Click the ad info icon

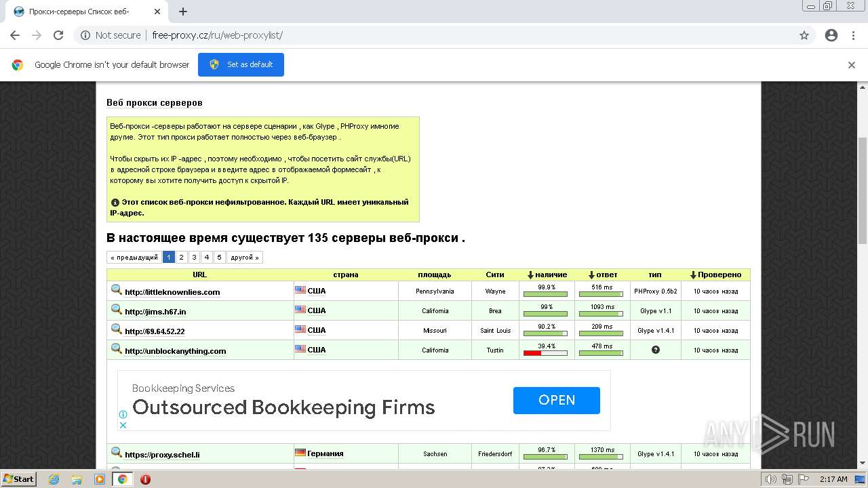coord(123,414)
